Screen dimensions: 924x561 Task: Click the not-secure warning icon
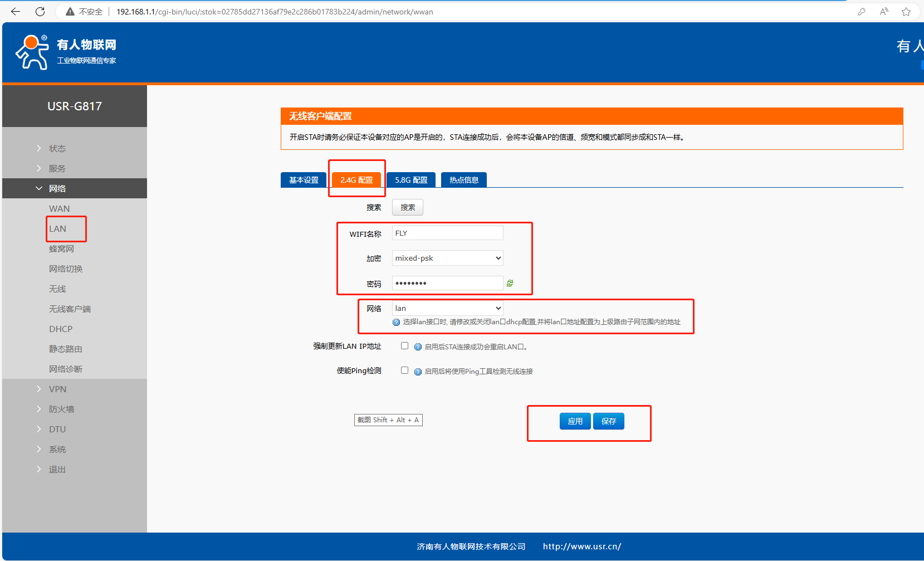70,12
